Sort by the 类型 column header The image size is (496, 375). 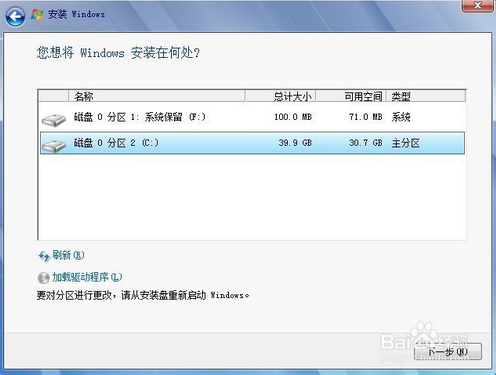point(426,96)
